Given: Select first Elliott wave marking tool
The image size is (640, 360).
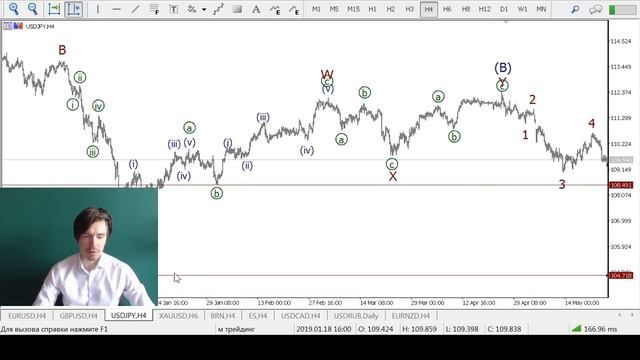Looking at the screenshot, I should [275, 9].
